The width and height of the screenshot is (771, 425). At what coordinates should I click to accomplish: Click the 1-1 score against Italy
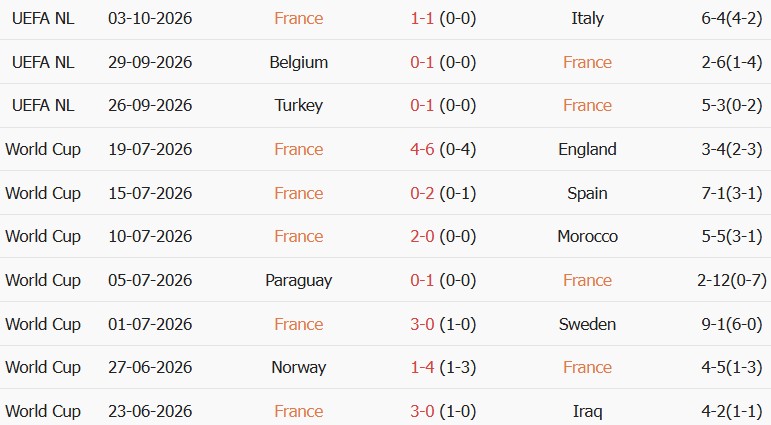point(422,19)
